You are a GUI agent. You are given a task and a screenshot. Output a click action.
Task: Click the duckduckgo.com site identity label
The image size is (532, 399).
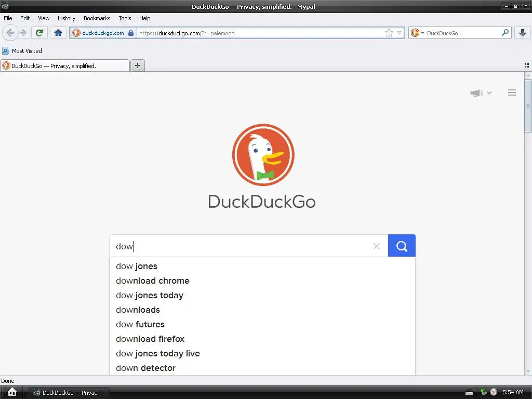click(103, 33)
